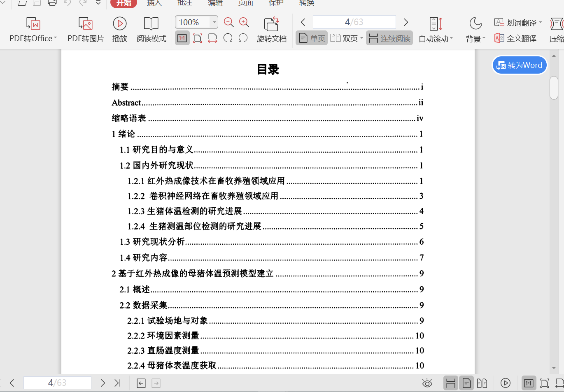Viewport: 564px width, 392px height.
Task: Click the 1.2.3 生猪体温检测的研究进展 entry
Action: click(x=275, y=211)
